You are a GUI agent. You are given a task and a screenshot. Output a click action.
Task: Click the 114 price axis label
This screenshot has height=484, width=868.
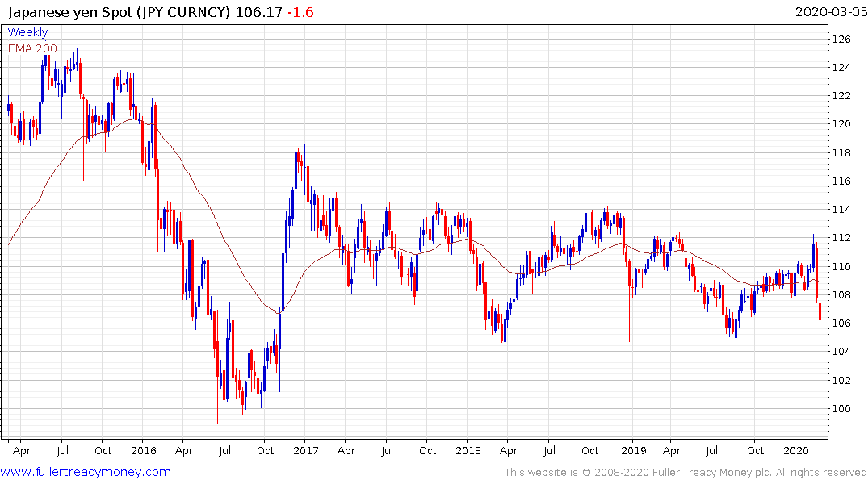click(841, 210)
